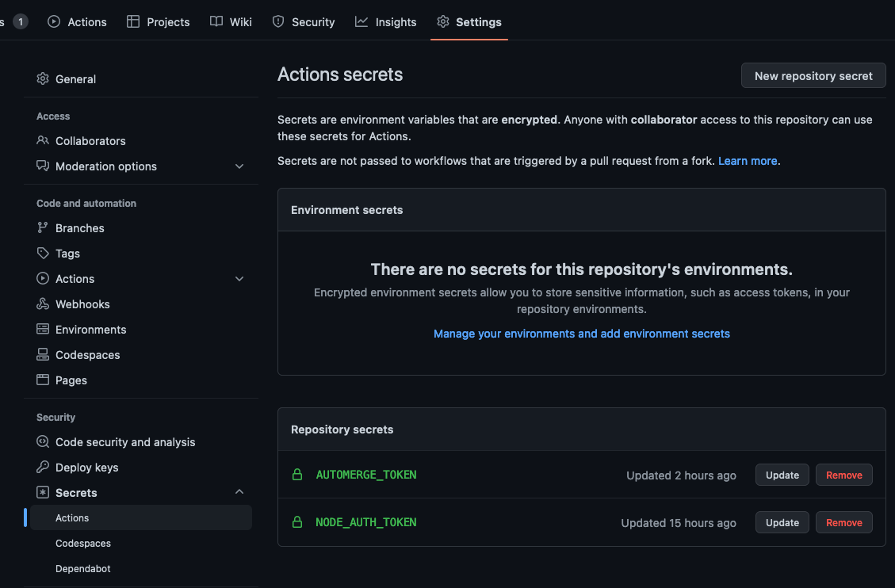
Task: Follow the Learn more link
Action: 748,161
